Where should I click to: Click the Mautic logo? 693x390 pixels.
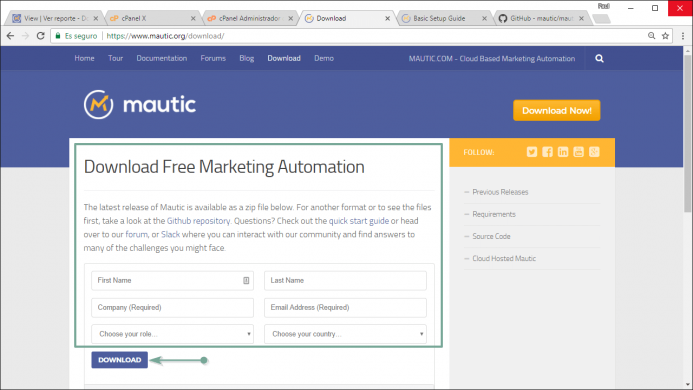click(140, 104)
